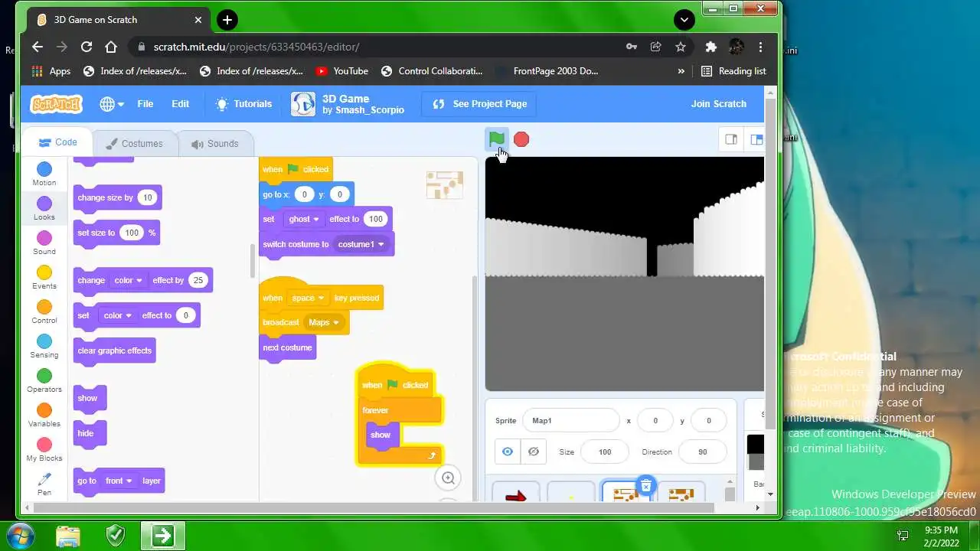Open color dropdown in change effect block
The image size is (980, 551).
coord(129,280)
